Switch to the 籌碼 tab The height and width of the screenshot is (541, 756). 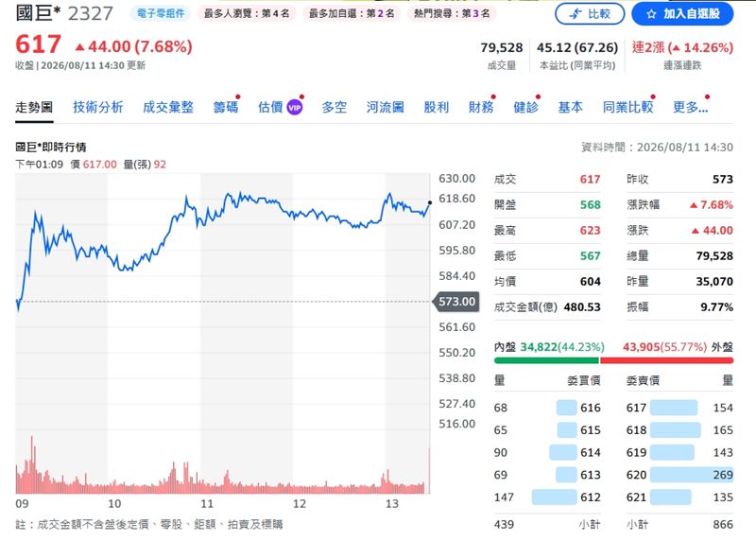(x=226, y=107)
